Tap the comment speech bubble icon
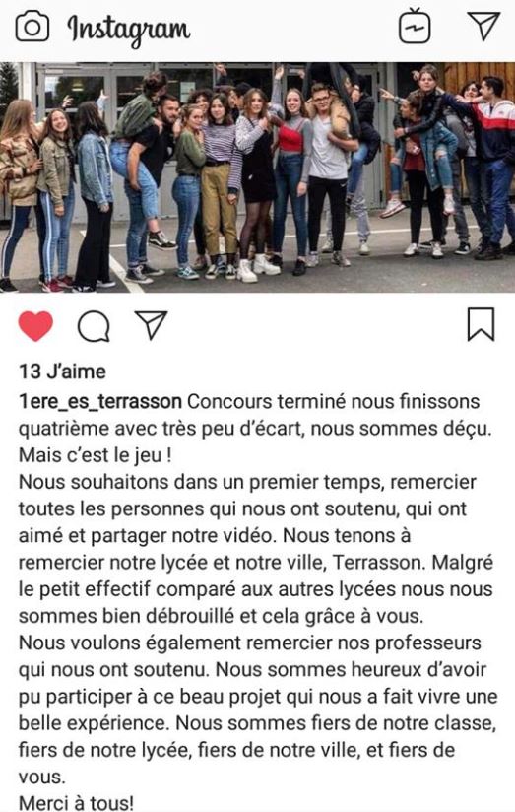Viewport: 515px width, 812px height. (94, 327)
